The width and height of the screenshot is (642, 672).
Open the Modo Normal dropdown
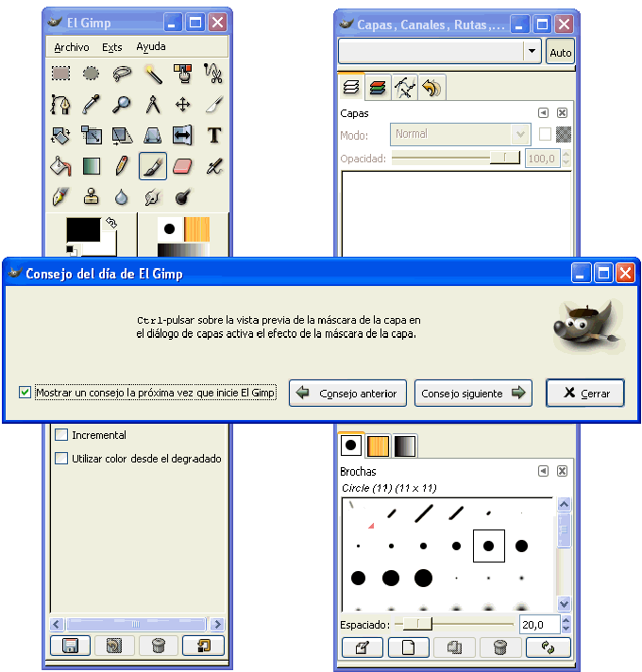pos(461,134)
